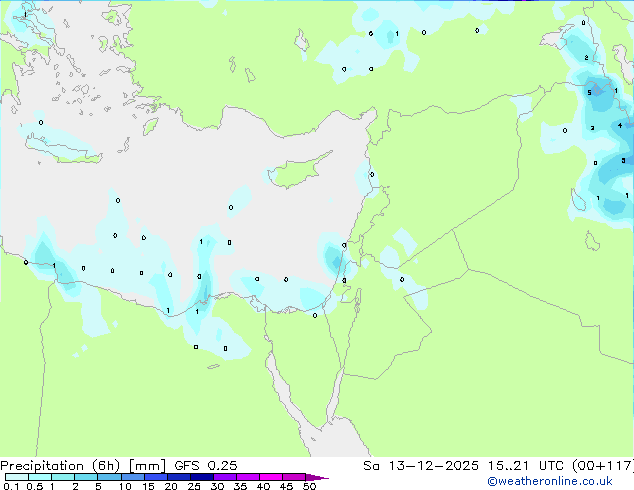Click the 25–30 mm legend swatch
Viewport: 634px width, 490px height.
click(201, 477)
